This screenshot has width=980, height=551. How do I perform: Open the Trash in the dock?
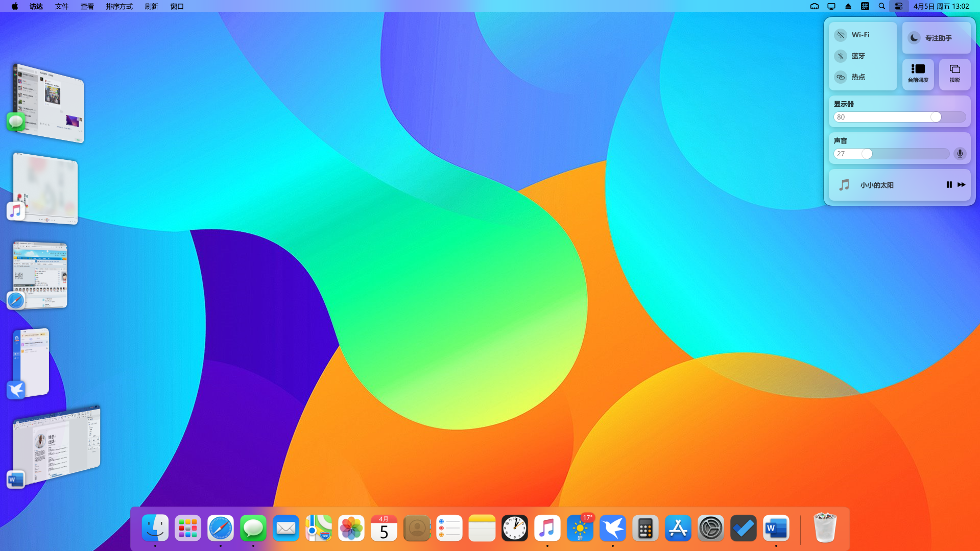tap(824, 528)
